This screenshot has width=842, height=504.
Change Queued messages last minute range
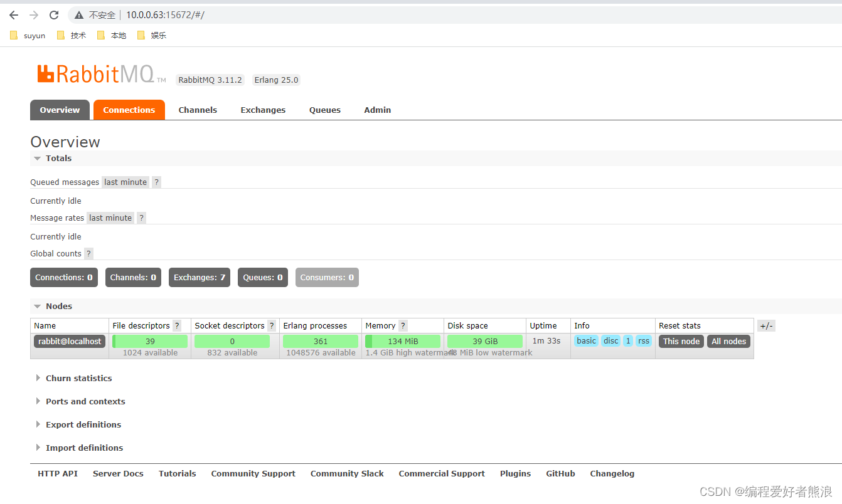coord(125,182)
